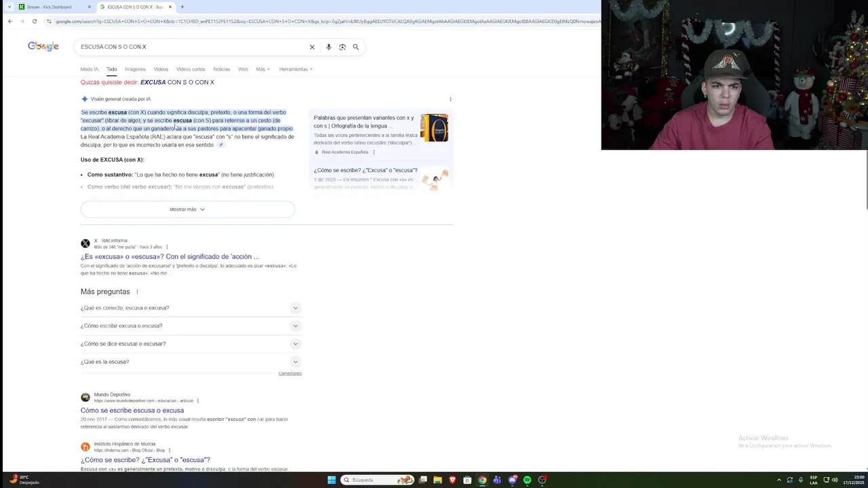Open Web results tab
Image resolution: width=868 pixels, height=488 pixels.
(x=243, y=69)
